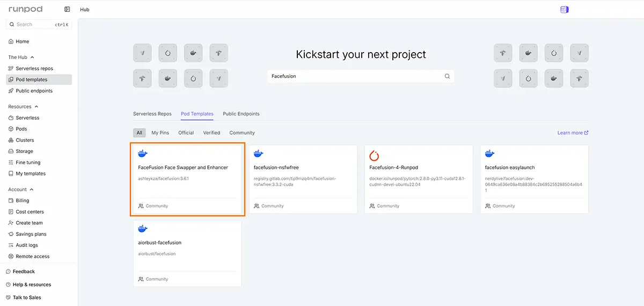Filter by My Pins
Screen dimensions: 644x306
point(160,133)
